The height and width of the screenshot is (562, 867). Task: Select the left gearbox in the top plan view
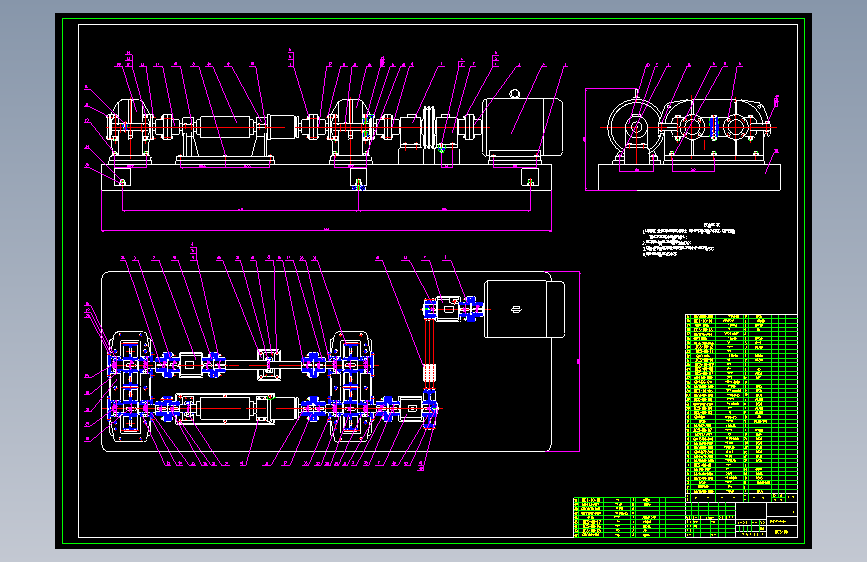pyautogui.click(x=130, y=386)
